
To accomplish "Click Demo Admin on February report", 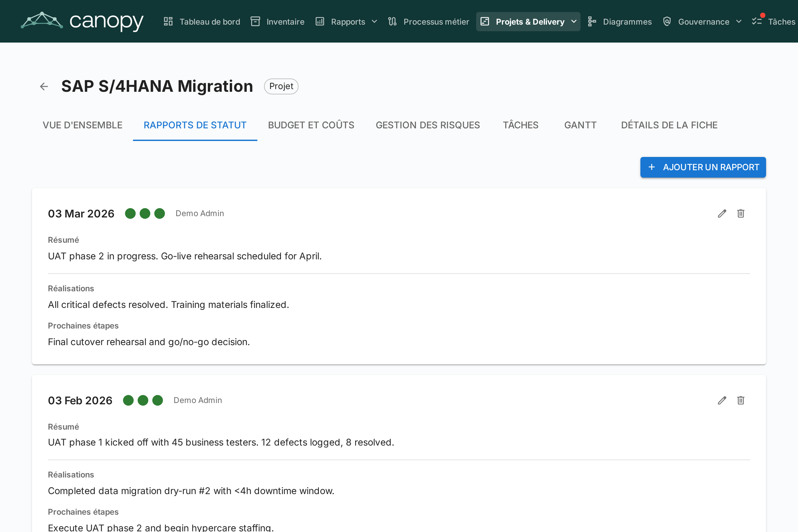I will tap(198, 400).
